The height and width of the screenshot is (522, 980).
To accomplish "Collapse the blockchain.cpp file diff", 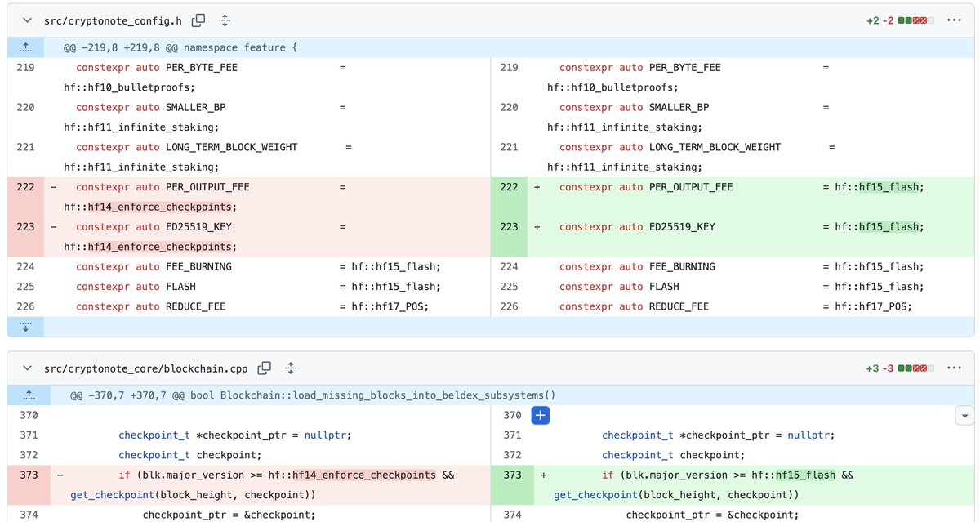I will tap(26, 368).
